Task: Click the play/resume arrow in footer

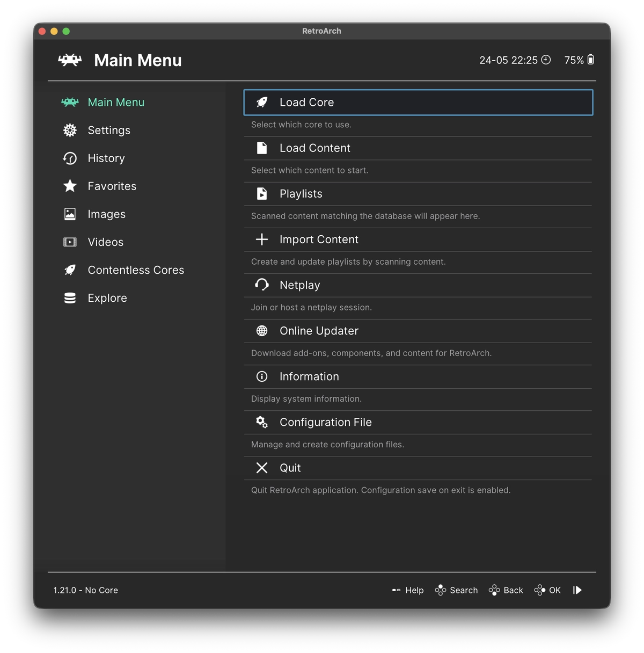Action: (x=577, y=590)
